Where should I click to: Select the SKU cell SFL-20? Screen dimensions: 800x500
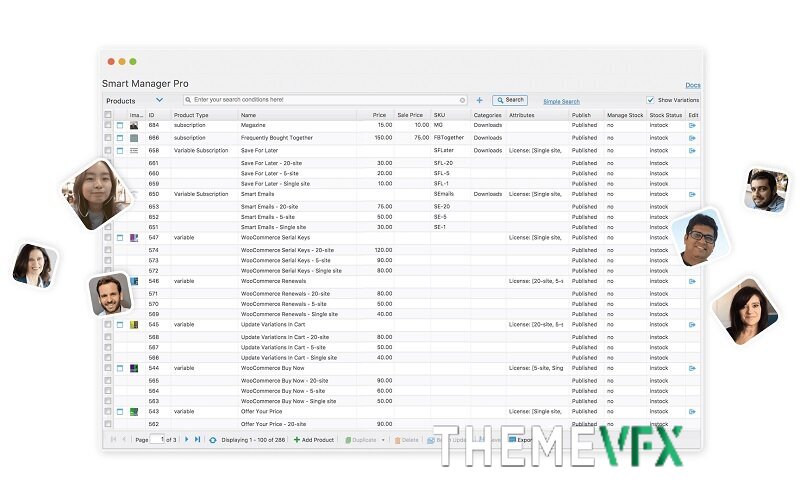[443, 163]
